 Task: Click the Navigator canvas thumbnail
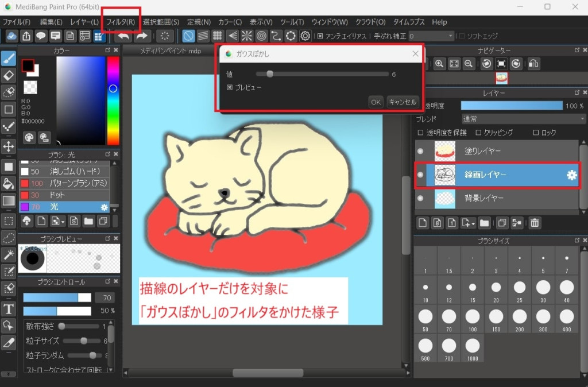(x=501, y=78)
